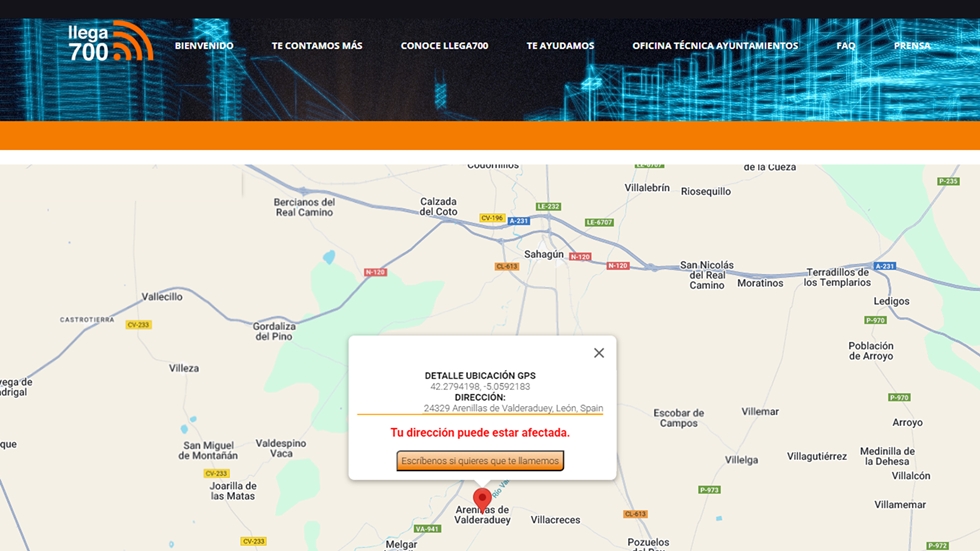Click the CV-196 road marker
The height and width of the screenshot is (551, 980).
pos(491,218)
